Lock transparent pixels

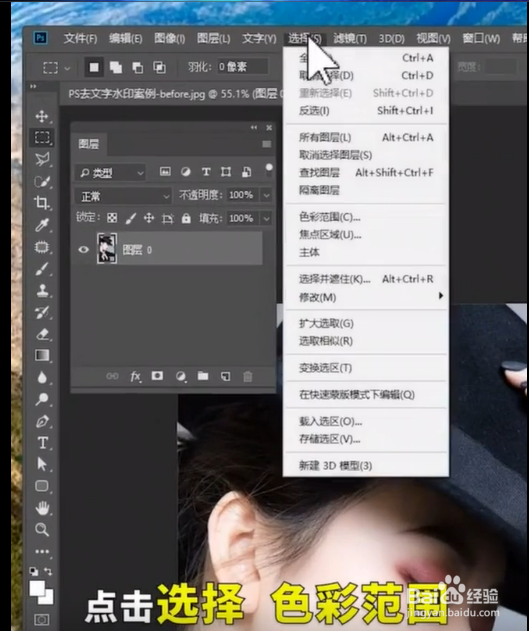coord(112,218)
